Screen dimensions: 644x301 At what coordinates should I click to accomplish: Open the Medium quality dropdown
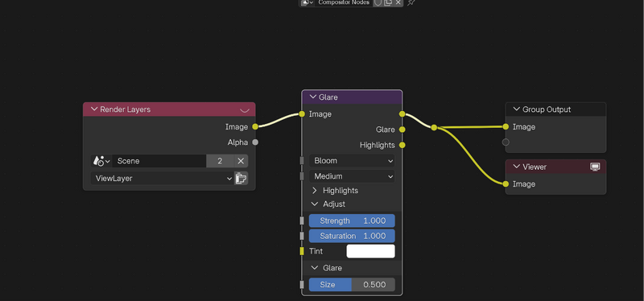[352, 176]
